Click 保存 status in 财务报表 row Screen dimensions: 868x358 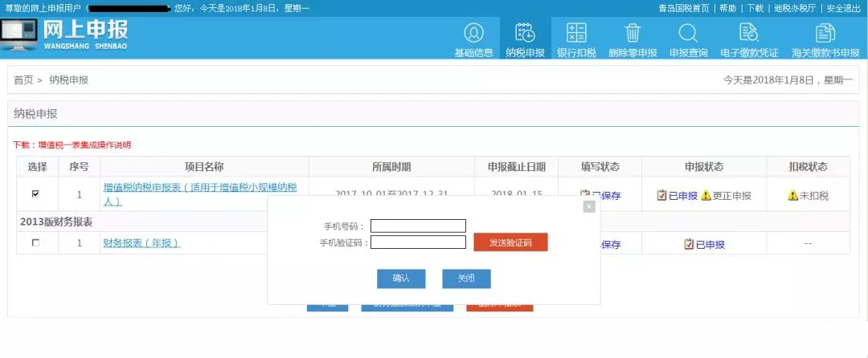tap(611, 244)
